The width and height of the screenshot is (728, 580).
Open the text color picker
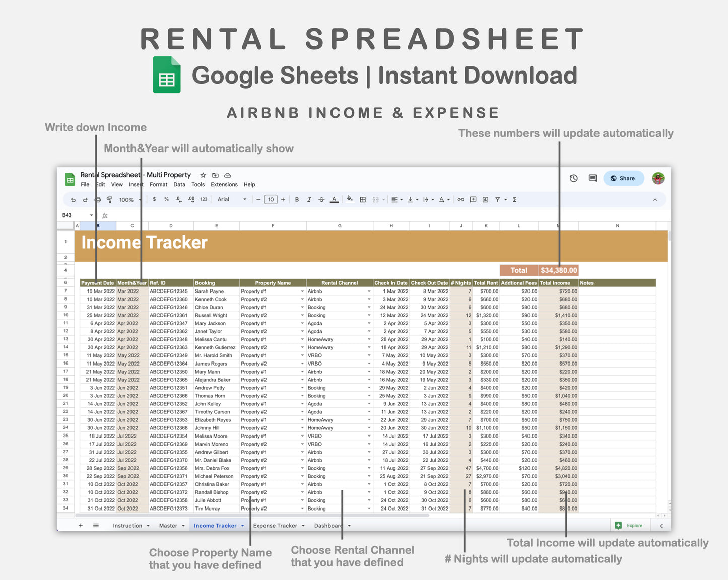coord(334,199)
